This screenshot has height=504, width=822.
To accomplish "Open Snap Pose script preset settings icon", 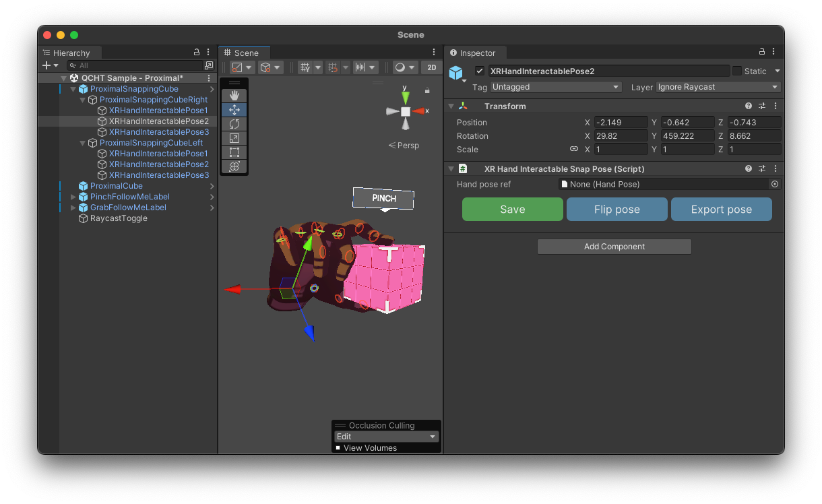I will click(x=762, y=168).
